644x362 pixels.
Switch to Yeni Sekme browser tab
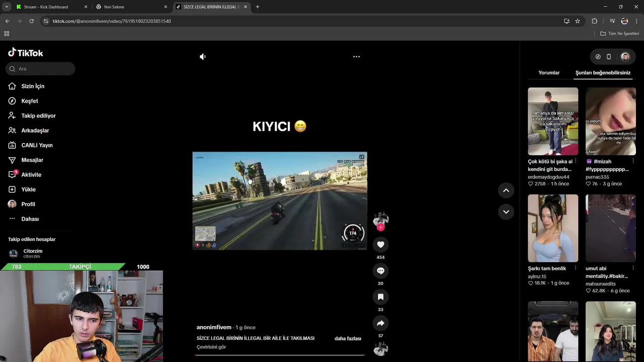132,7
